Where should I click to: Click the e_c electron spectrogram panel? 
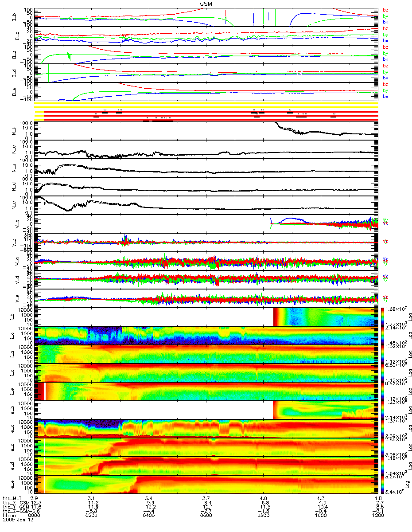(x=206, y=429)
